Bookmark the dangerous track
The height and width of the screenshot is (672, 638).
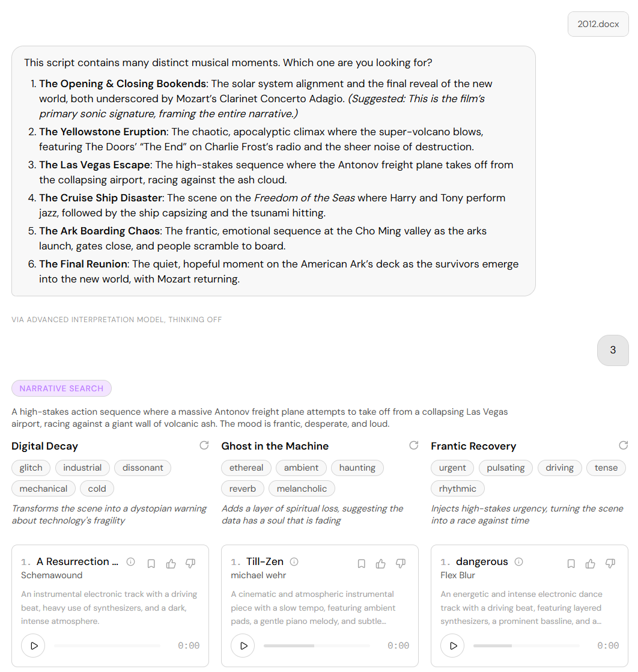(x=571, y=564)
